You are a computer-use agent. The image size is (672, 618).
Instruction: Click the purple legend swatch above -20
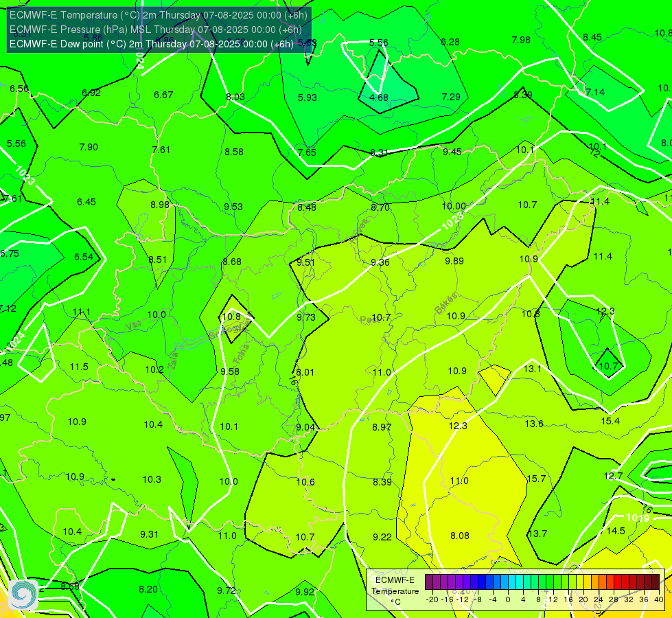[x=429, y=582]
